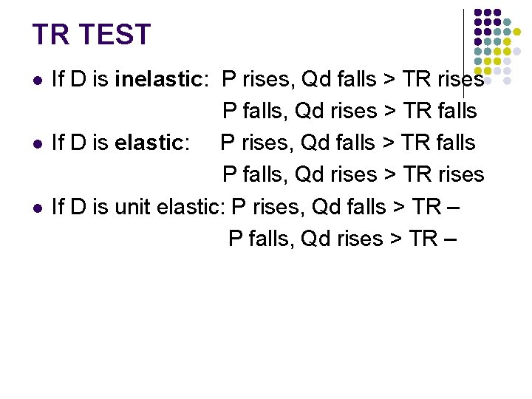Select the line 'P rises, Qd falls > TR falls'
Image resolution: width=532 pixels, height=399 pixels.
347,143
